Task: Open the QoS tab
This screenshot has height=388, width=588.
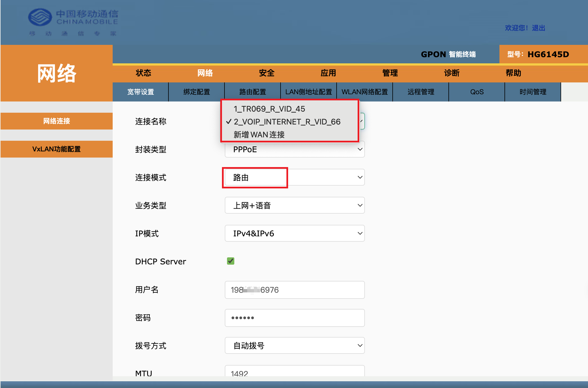Action: [477, 92]
